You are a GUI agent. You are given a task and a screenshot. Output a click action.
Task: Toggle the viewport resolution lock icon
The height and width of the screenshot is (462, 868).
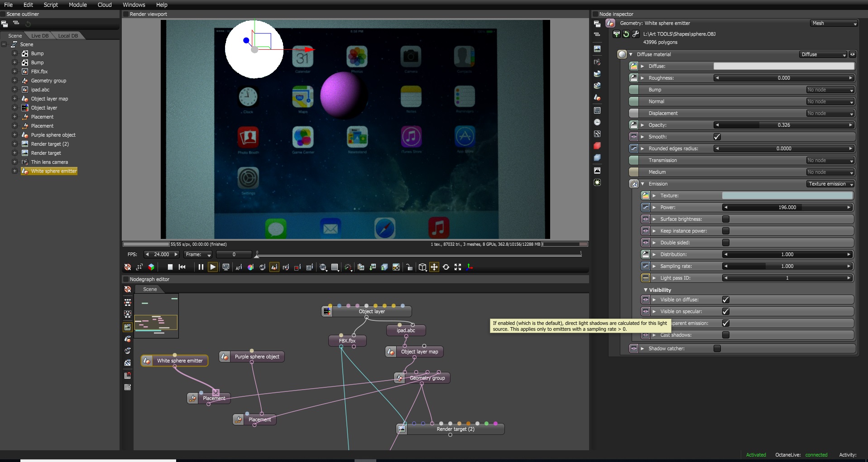pyautogui.click(x=409, y=267)
